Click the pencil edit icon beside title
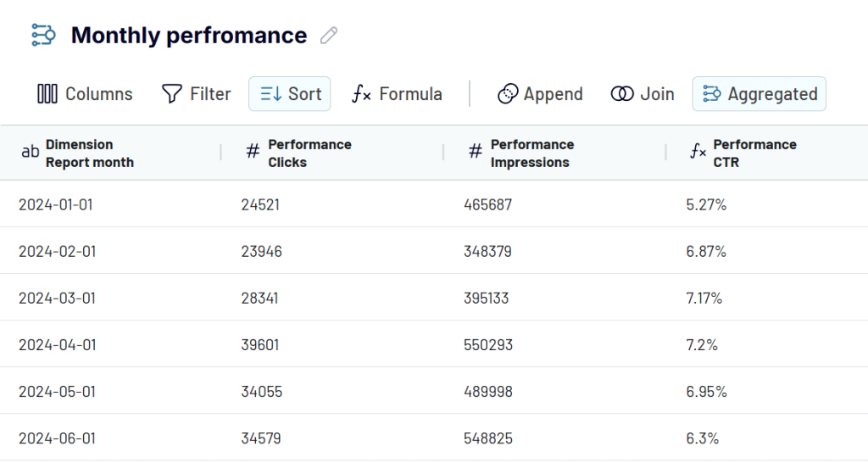This screenshot has width=868, height=463. pos(329,36)
